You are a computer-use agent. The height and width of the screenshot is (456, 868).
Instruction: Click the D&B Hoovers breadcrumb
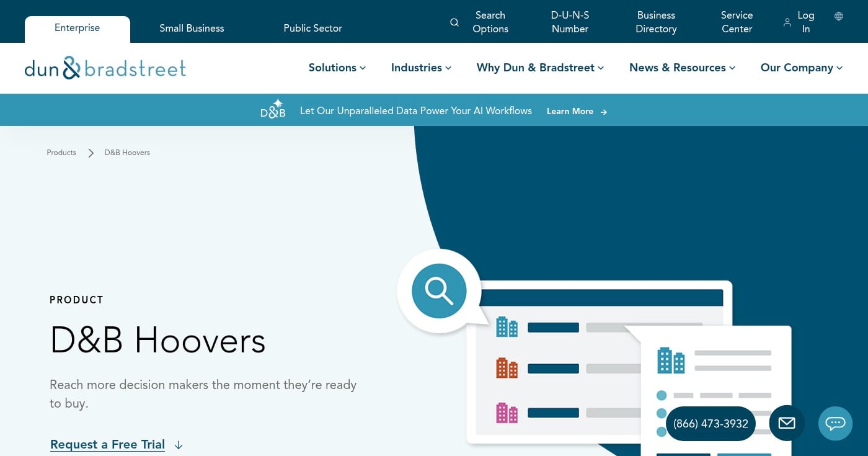click(x=127, y=153)
